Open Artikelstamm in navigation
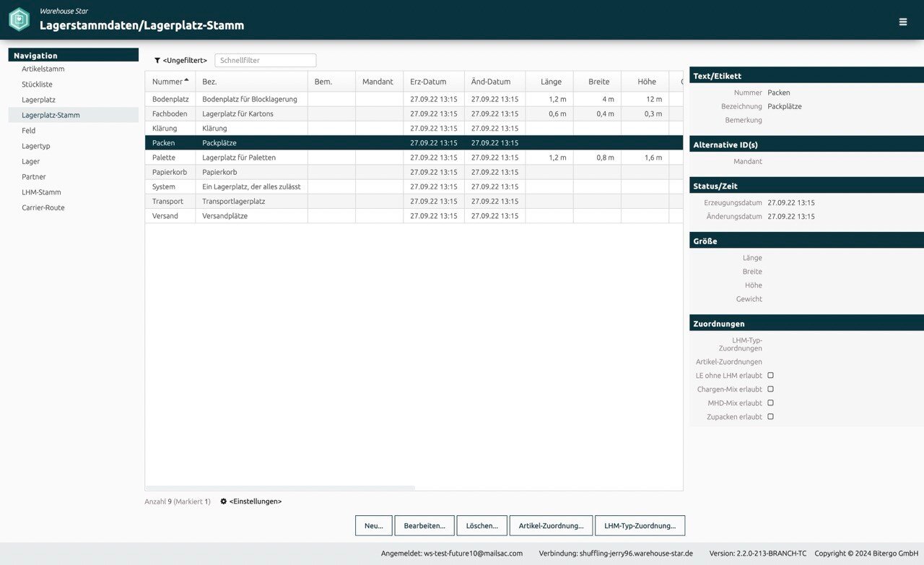Viewport: 924px width, 565px height. pyautogui.click(x=74, y=69)
